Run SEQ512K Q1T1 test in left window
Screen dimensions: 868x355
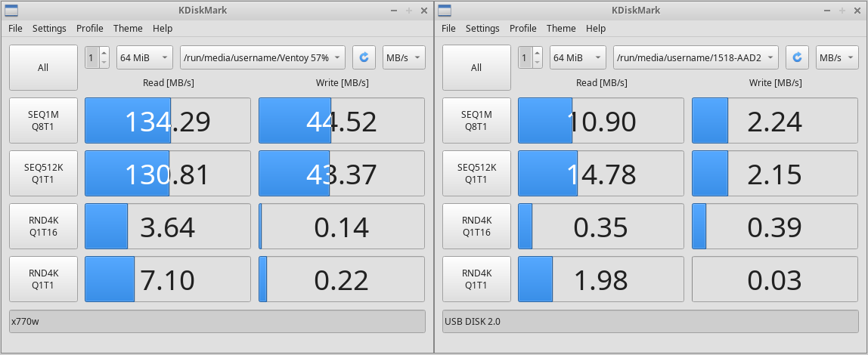43,173
